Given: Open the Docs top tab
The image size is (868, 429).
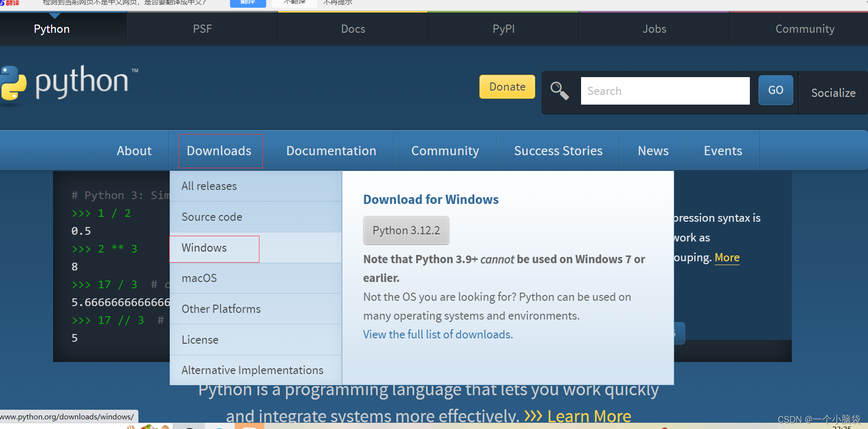Looking at the screenshot, I should click(x=353, y=29).
